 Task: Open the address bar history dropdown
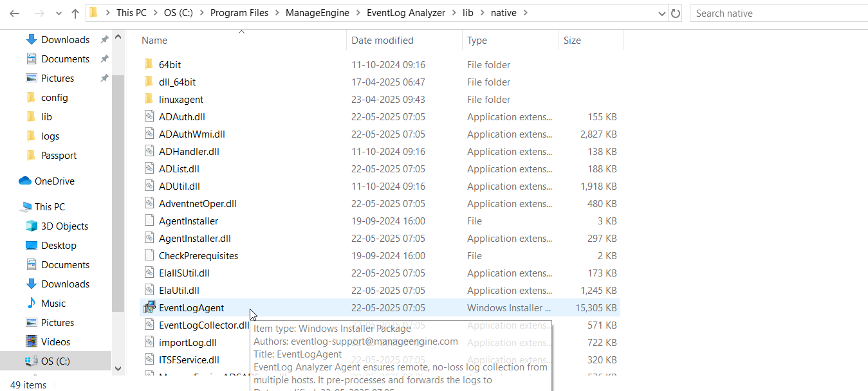pos(662,13)
